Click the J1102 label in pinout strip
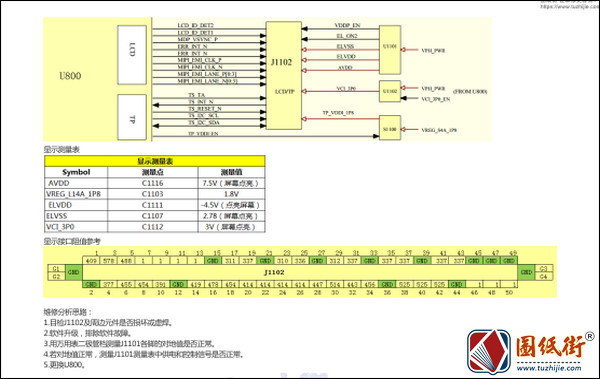This screenshot has width=600, height=379. tap(274, 272)
